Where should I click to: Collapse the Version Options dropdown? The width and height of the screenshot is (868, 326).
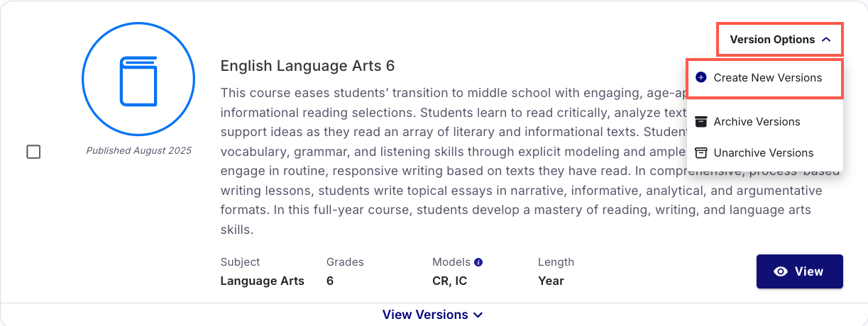pos(780,40)
